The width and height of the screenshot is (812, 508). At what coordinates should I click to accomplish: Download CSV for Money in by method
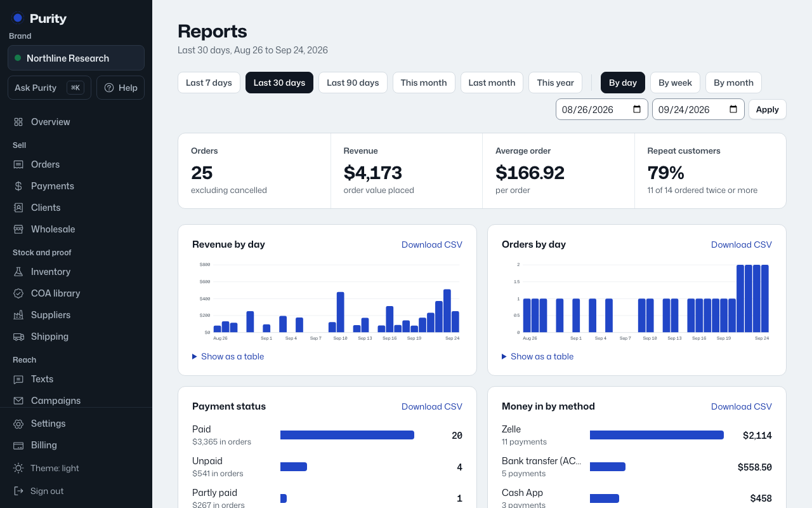[742, 406]
